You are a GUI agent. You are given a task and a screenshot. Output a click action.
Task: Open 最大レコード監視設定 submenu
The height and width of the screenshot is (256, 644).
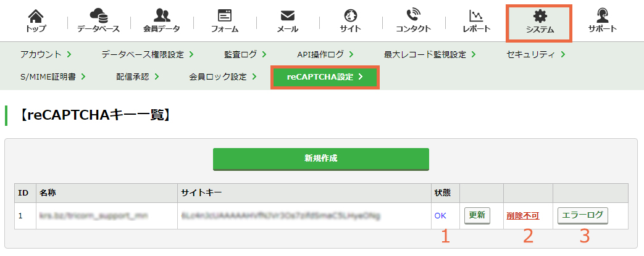click(430, 54)
